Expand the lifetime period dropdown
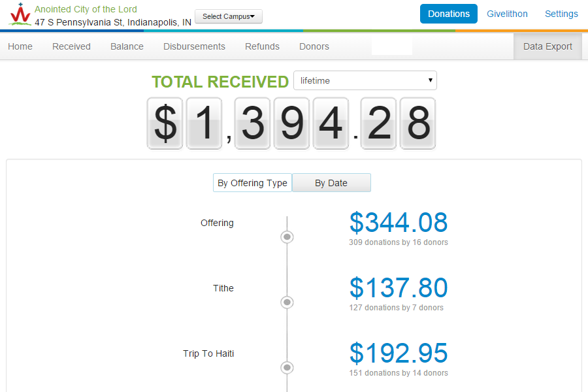 (x=365, y=80)
